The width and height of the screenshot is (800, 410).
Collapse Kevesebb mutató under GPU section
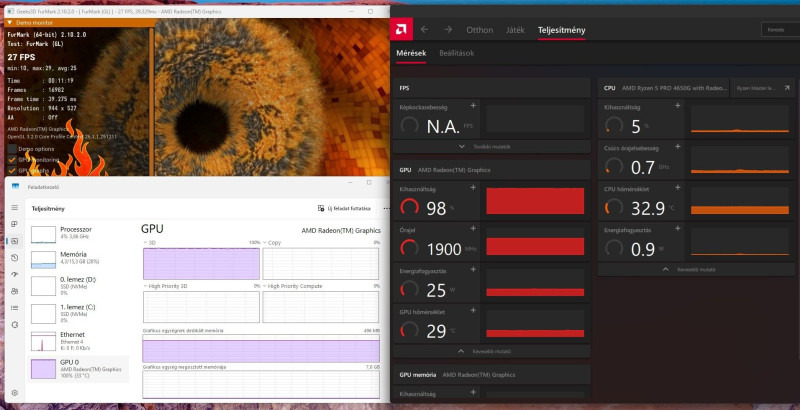(484, 351)
